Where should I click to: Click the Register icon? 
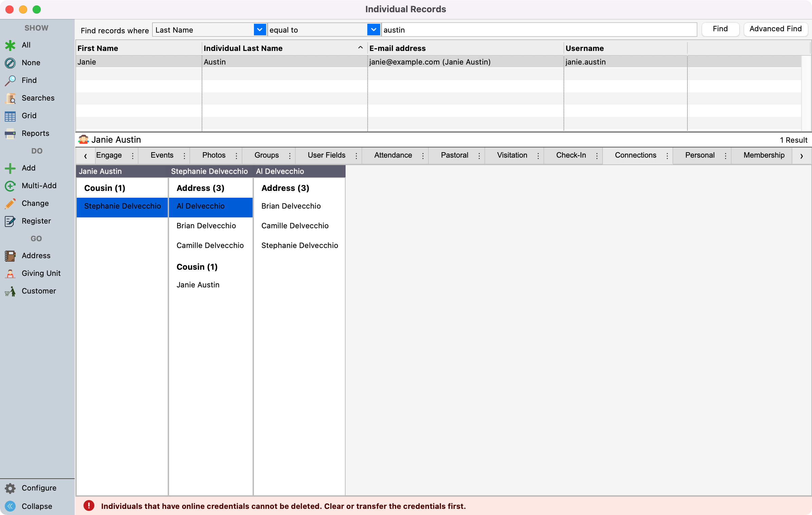click(10, 221)
